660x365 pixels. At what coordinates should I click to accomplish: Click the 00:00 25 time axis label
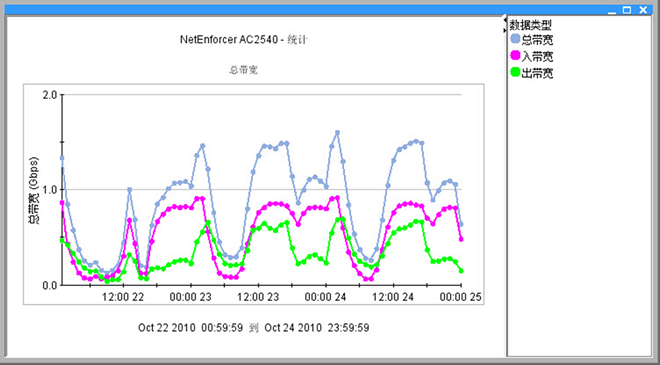click(460, 297)
